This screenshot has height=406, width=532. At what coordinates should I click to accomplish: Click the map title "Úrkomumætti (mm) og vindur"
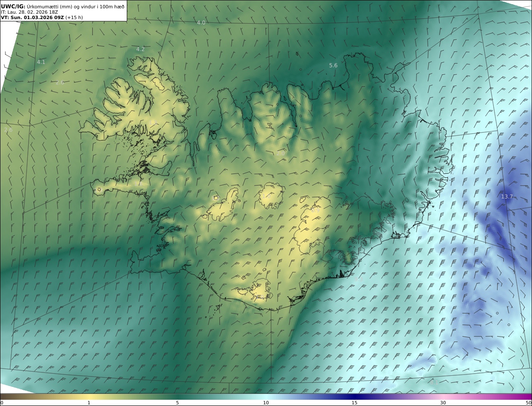61,6
